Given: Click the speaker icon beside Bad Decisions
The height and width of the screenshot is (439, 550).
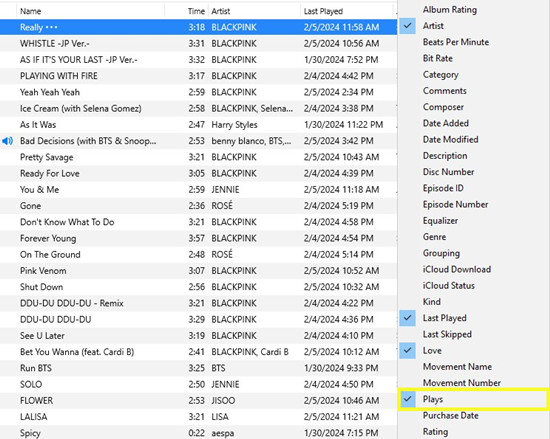Looking at the screenshot, I should (x=7, y=141).
